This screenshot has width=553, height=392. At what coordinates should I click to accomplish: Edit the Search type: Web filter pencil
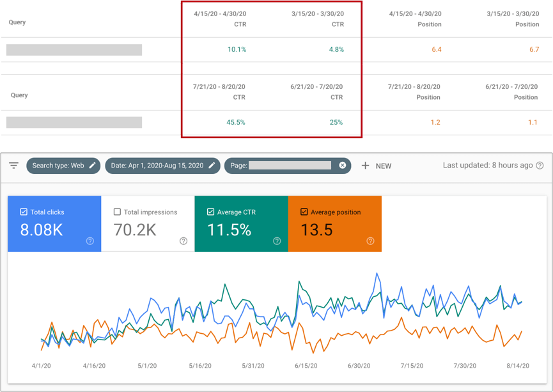tap(93, 166)
